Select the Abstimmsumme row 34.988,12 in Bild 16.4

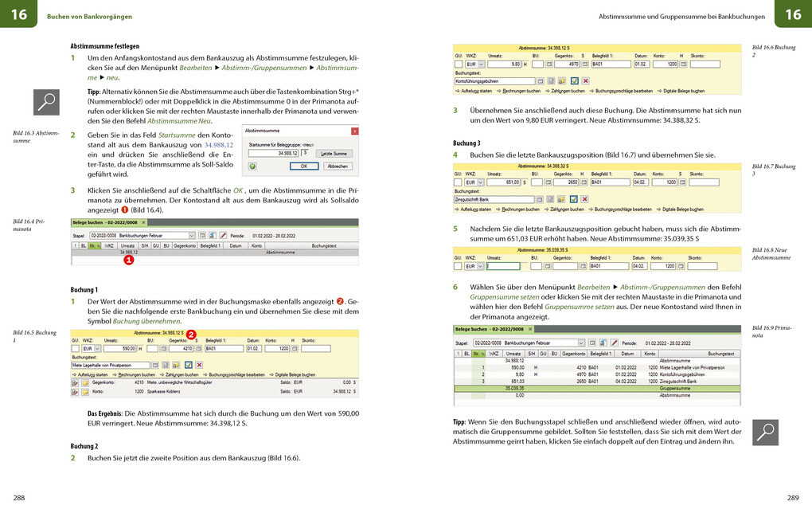pyautogui.click(x=214, y=253)
